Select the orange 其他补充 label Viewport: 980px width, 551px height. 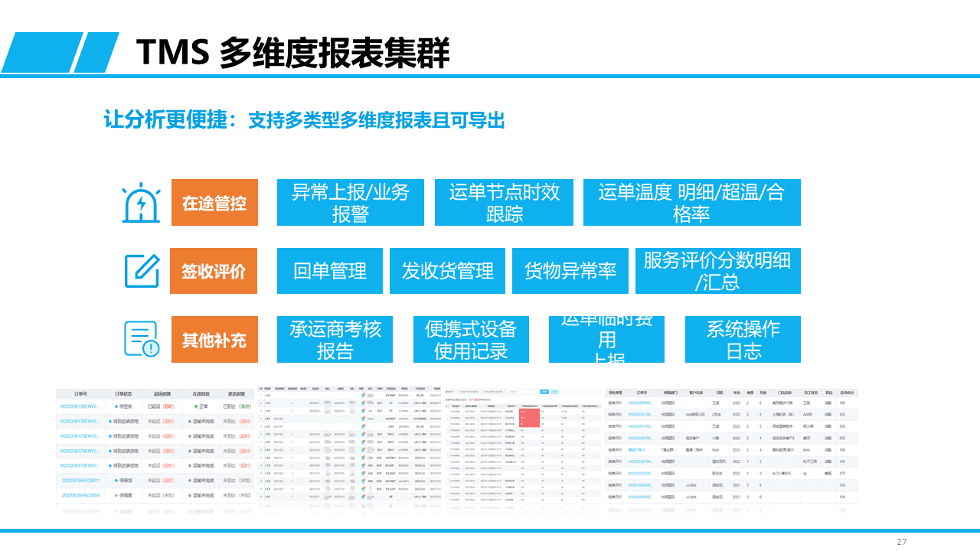click(x=214, y=340)
